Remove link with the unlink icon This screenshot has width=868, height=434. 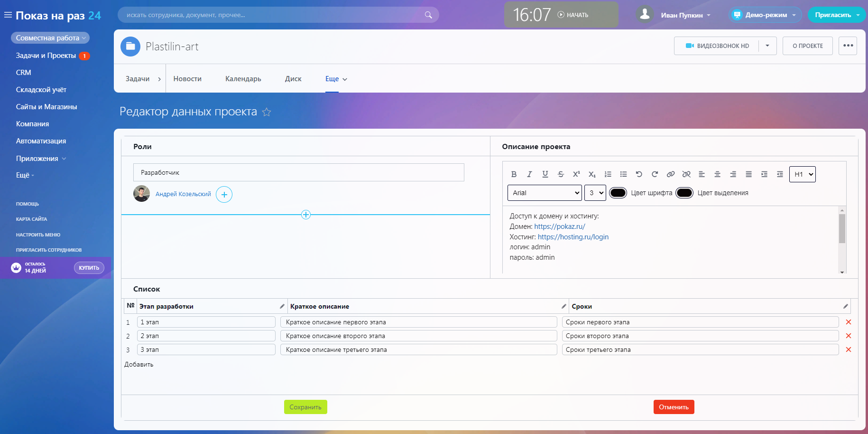tap(686, 174)
